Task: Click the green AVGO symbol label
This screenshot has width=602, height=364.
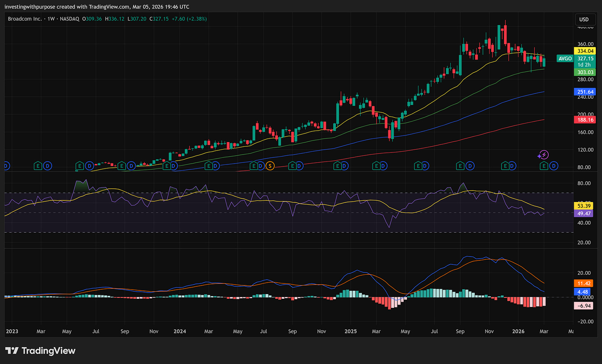Action: coord(565,59)
